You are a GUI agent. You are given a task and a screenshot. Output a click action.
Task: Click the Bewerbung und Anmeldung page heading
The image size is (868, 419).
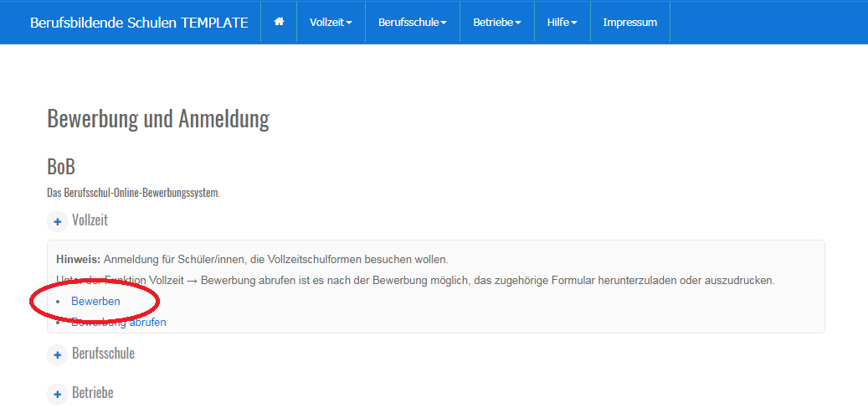(x=158, y=119)
